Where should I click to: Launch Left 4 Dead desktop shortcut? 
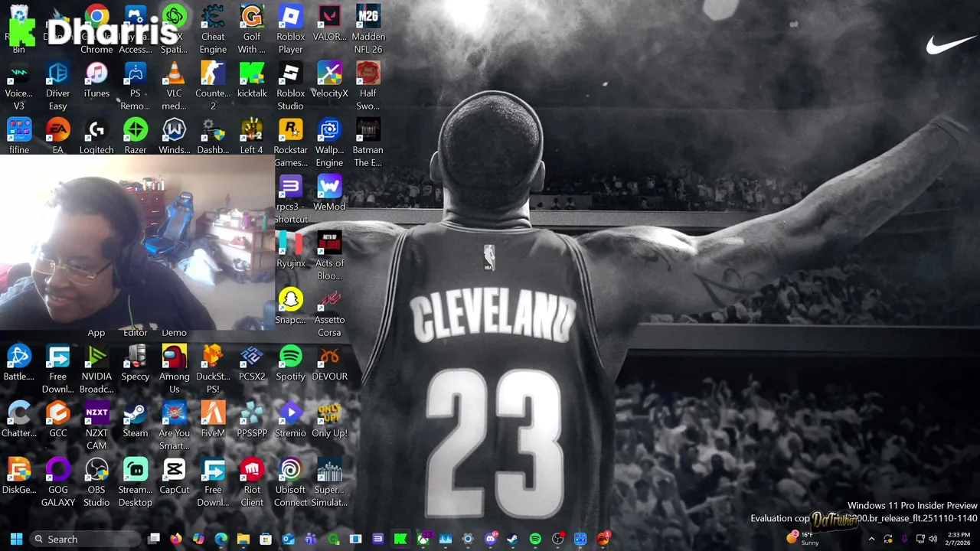click(252, 136)
